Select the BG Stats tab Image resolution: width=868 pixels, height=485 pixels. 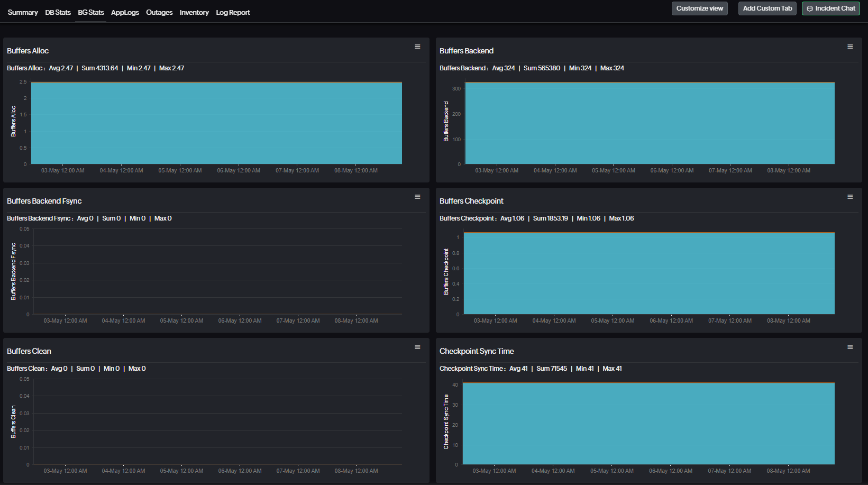coord(91,12)
